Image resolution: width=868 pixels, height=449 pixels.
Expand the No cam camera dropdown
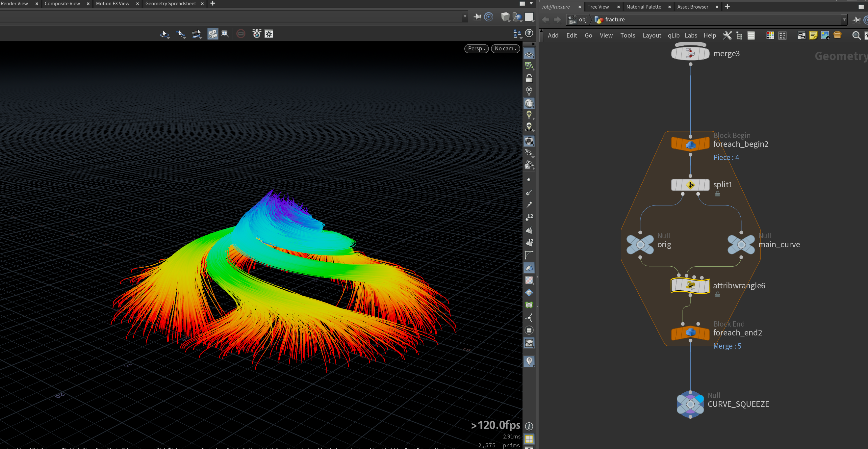tap(505, 48)
